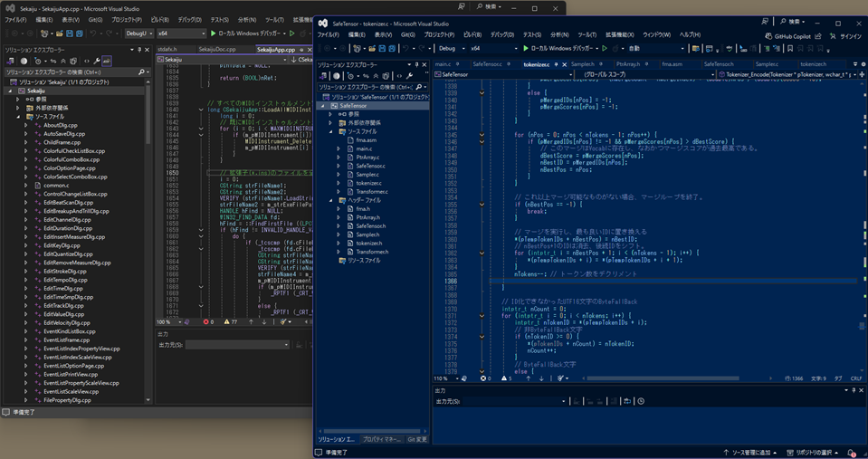This screenshot has width=868, height=459.
Task: Click warning icon showing 77 in Sekaiju
Action: [x=227, y=321]
